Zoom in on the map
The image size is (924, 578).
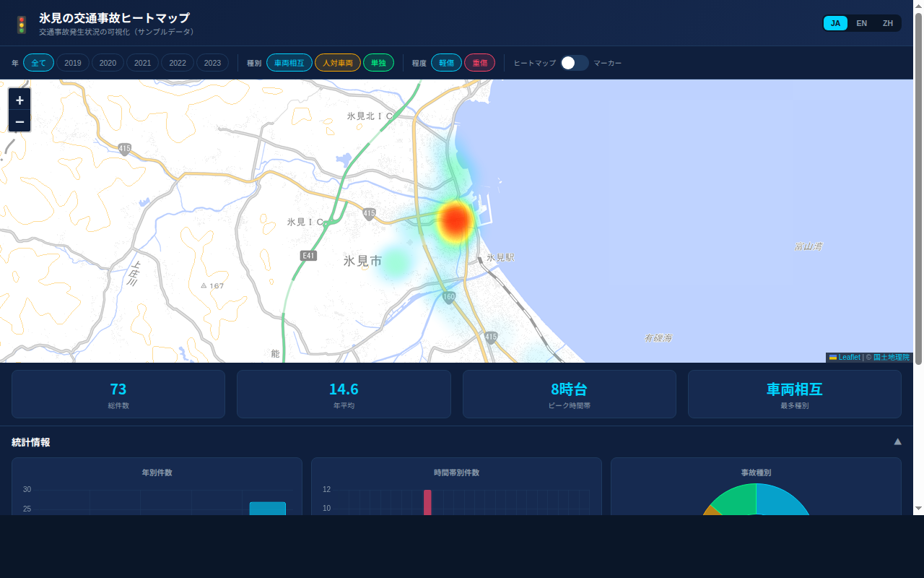tap(19, 100)
